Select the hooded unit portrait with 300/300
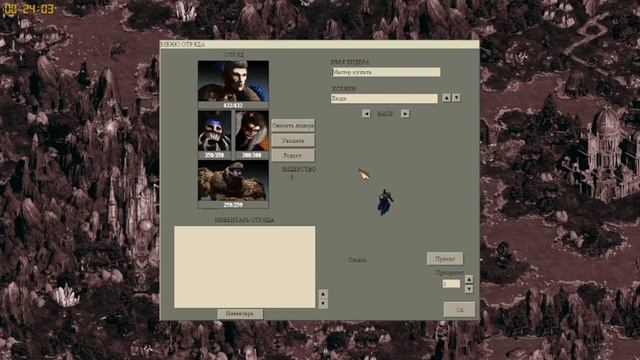This screenshot has width=640, height=360. [252, 131]
